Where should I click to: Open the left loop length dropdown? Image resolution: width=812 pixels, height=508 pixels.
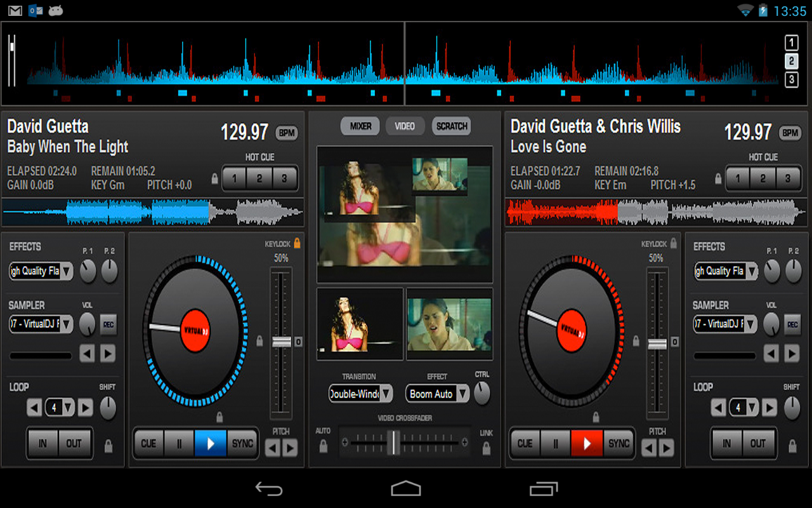click(60, 407)
